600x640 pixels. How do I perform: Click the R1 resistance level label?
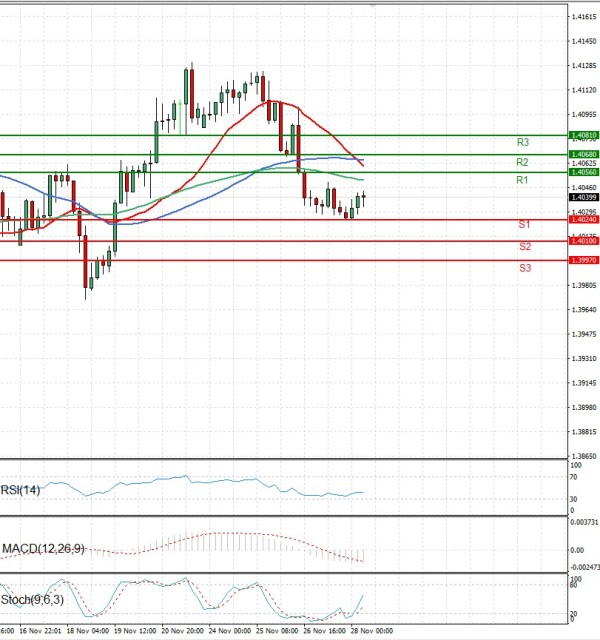[x=522, y=180]
